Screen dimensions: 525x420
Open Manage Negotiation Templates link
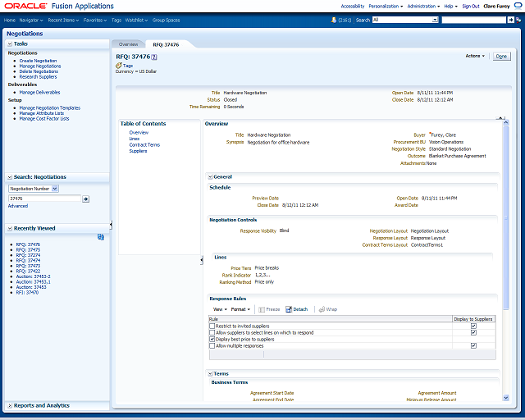coord(50,107)
